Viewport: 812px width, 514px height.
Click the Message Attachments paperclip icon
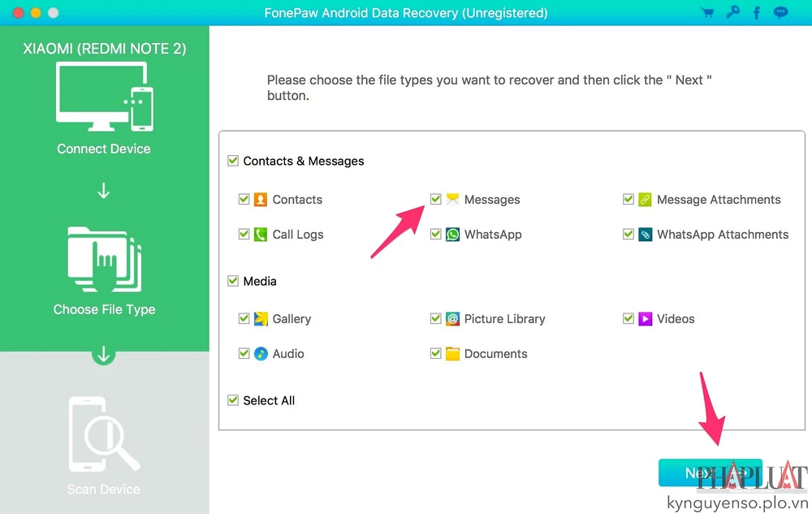click(645, 199)
